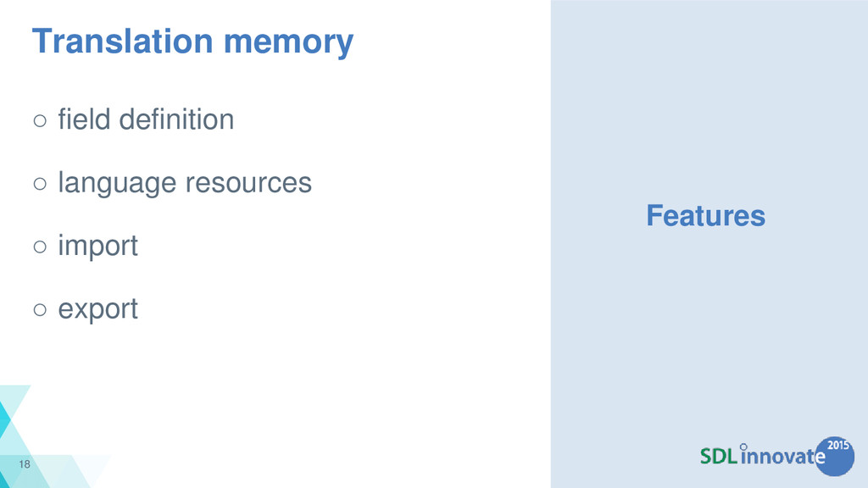Click the word memory in the title

288,43
